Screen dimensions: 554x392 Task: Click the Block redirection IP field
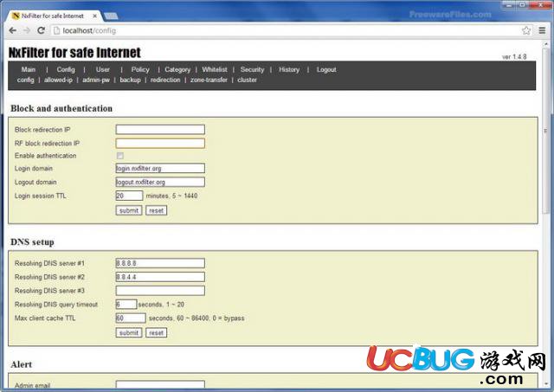point(160,129)
